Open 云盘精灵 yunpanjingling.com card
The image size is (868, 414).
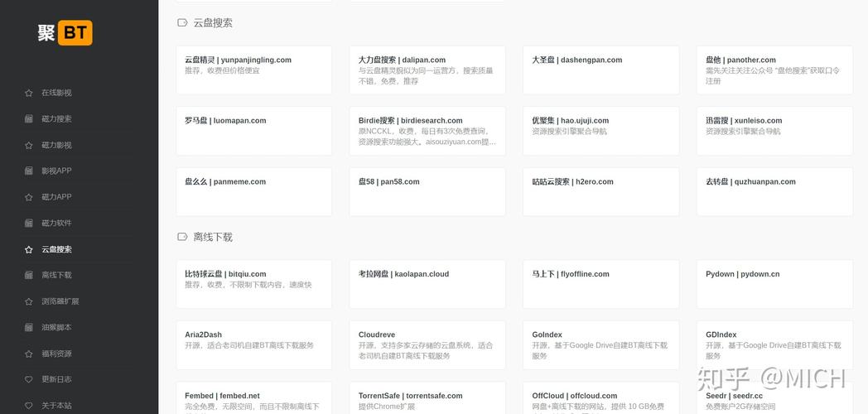pos(254,70)
